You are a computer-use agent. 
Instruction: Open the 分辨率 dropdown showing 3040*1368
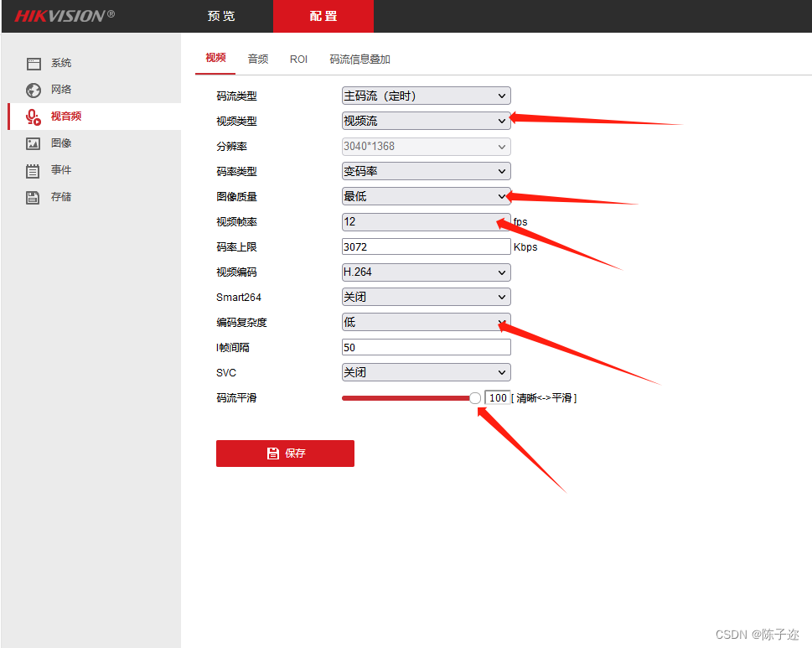point(427,146)
